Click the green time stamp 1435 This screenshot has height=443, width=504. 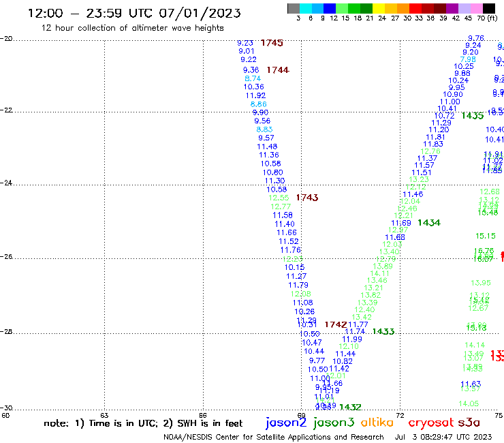pyautogui.click(x=472, y=116)
